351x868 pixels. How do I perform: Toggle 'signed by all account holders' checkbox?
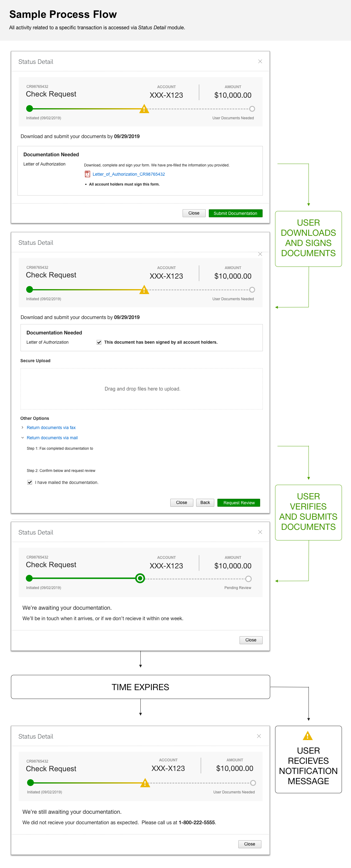[x=99, y=342]
